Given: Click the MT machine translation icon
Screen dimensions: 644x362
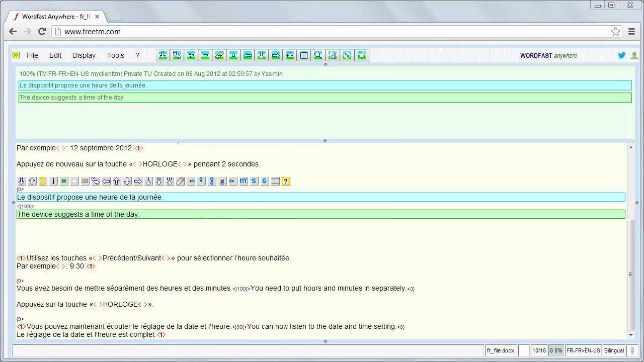Looking at the screenshot, I should 244,181.
